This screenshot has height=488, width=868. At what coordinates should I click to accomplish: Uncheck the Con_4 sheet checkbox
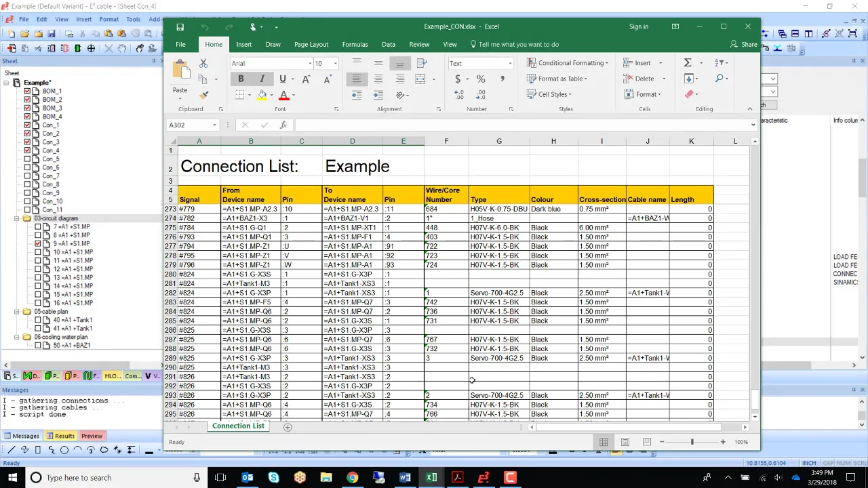tap(27, 150)
